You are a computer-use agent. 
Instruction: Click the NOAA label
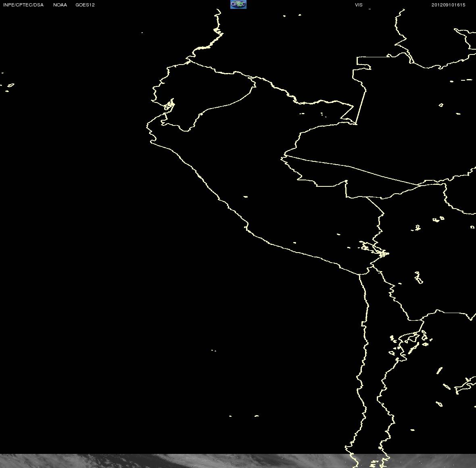[x=60, y=5]
